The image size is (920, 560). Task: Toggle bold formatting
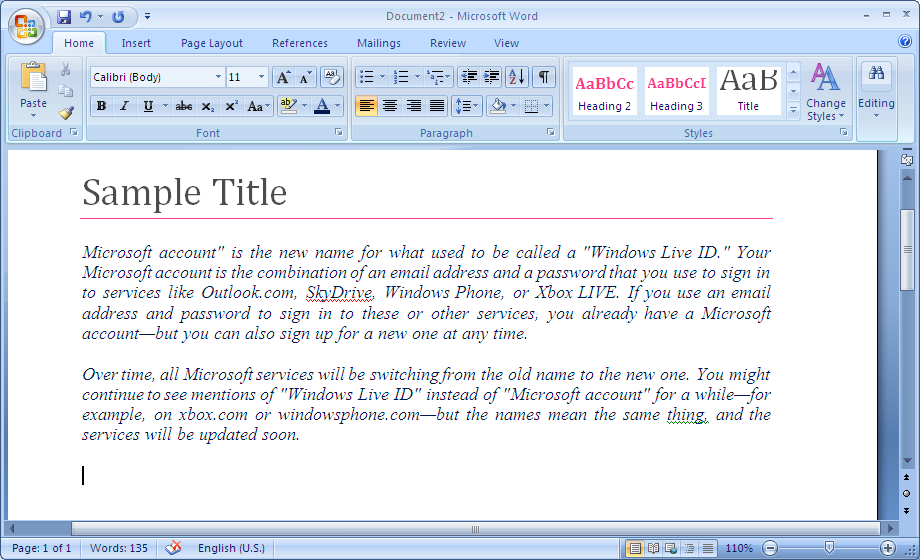(x=102, y=106)
